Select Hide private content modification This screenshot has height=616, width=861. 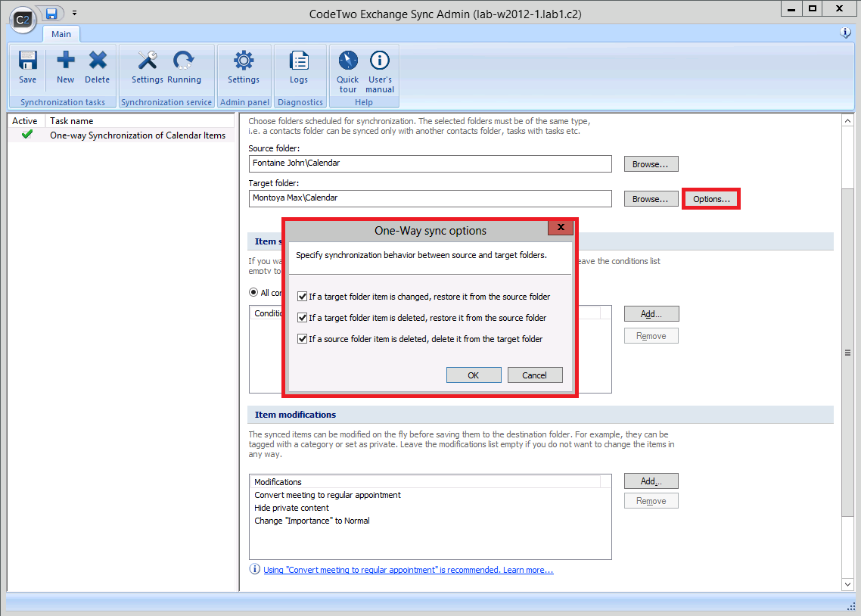click(291, 508)
